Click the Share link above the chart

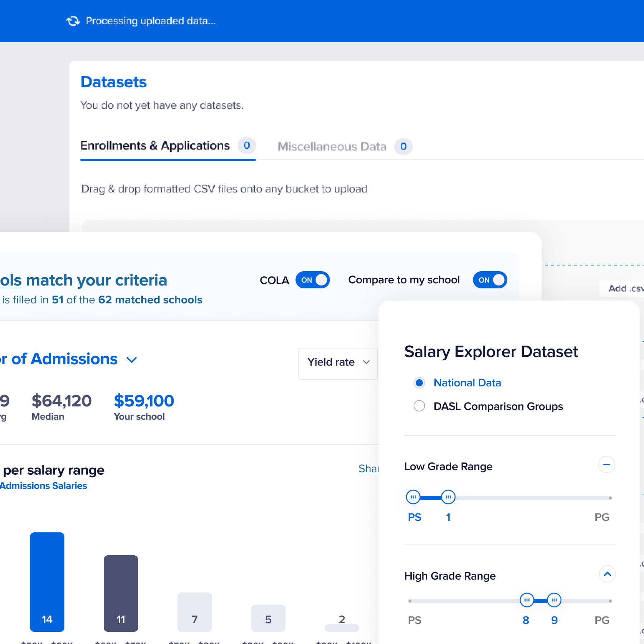click(368, 469)
